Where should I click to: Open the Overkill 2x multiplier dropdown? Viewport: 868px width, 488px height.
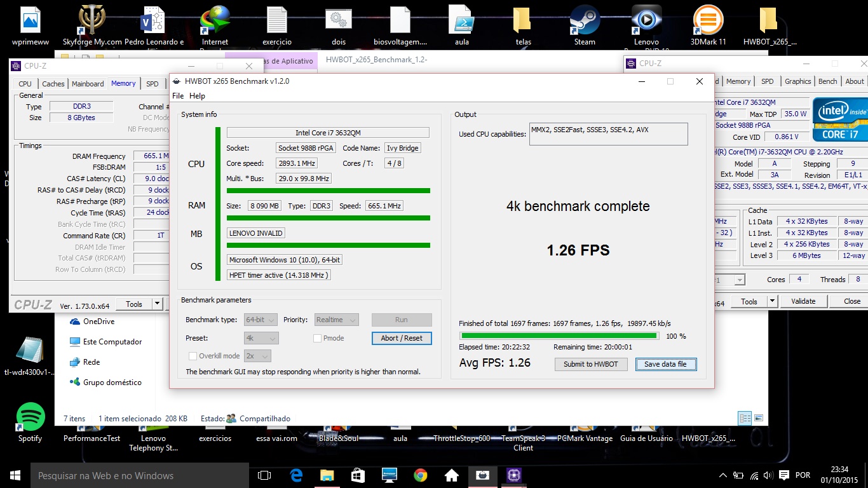pos(257,356)
